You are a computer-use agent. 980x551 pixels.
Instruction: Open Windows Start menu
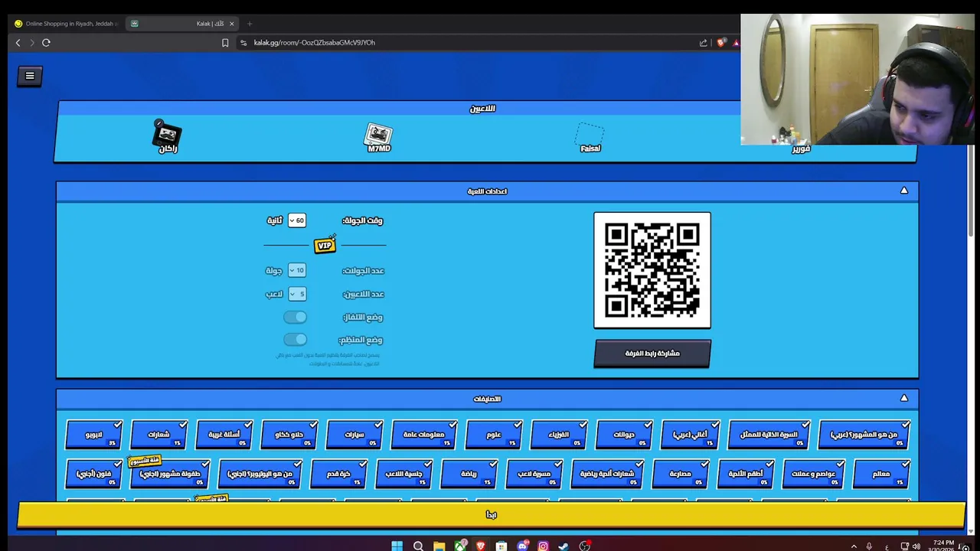point(397,546)
